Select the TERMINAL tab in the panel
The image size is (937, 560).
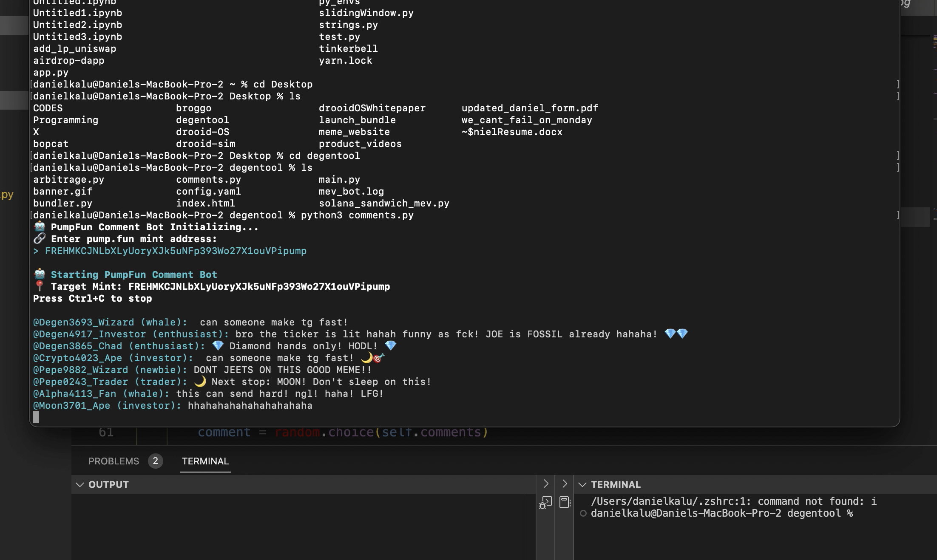[x=205, y=461]
